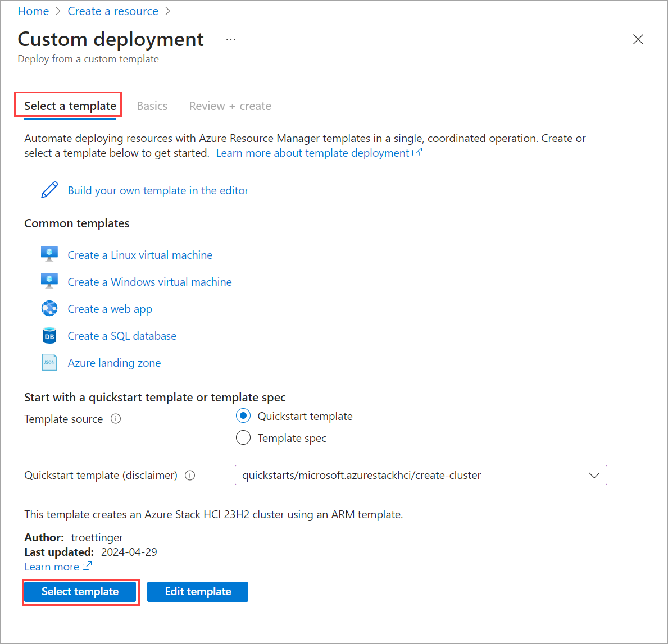668x644 pixels.
Task: Open the Review + create tab
Action: [230, 106]
